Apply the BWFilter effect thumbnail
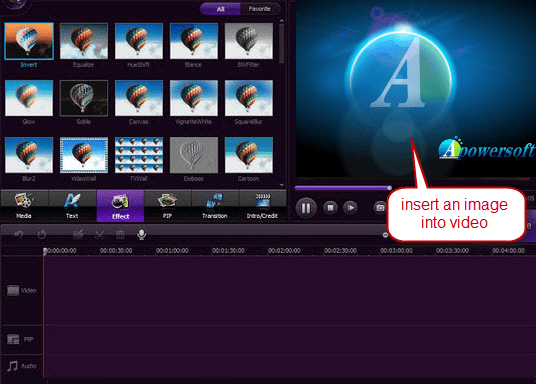The height and width of the screenshot is (384, 536). 249,41
